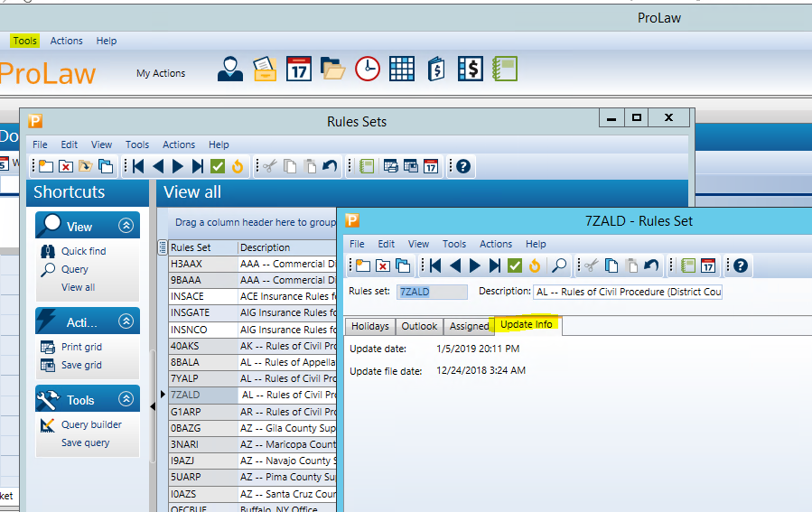Switch to the Holidays tab
Screen dimensions: 812x512
click(x=370, y=326)
